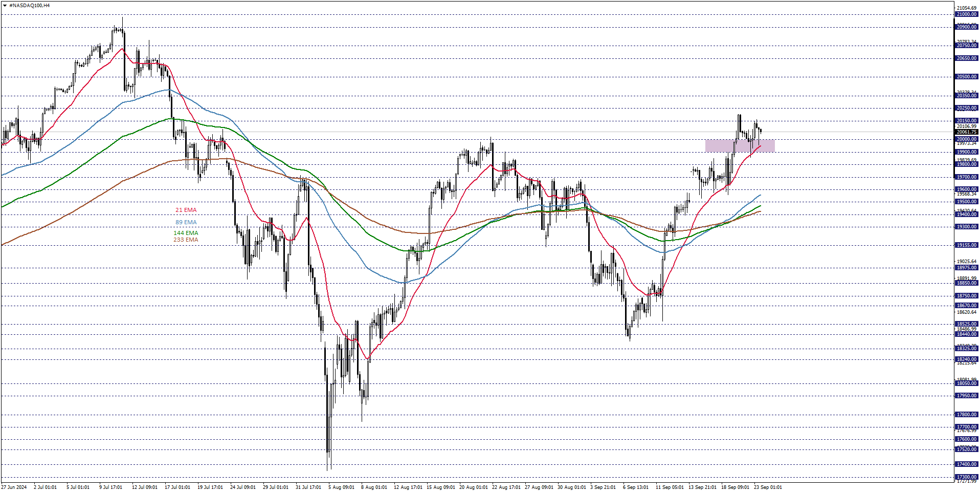Click the 19500.00 level price label
980x493 pixels.
tap(967, 202)
